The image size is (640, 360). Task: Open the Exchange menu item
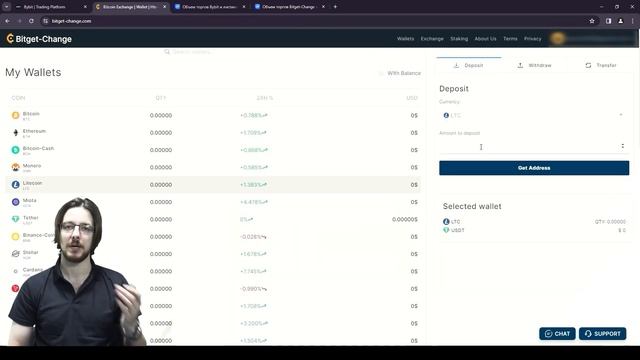pos(432,39)
